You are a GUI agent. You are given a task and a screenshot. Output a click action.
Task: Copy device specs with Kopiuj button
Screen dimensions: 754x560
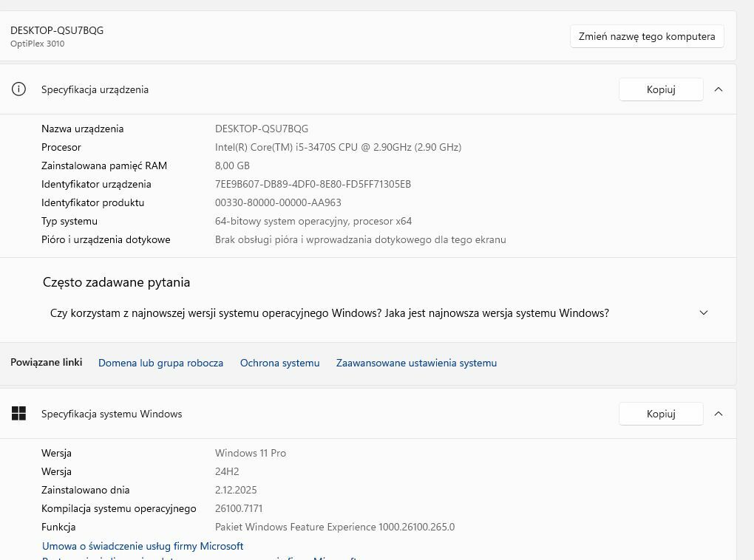point(660,89)
